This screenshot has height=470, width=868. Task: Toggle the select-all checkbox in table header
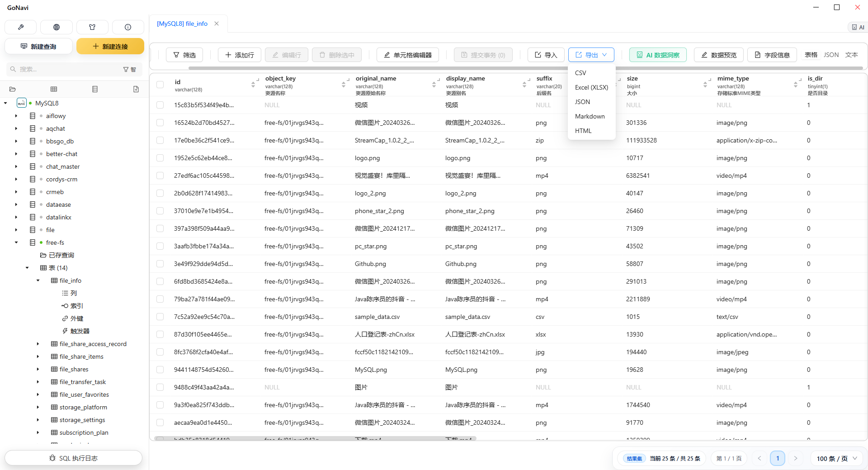pyautogui.click(x=160, y=85)
